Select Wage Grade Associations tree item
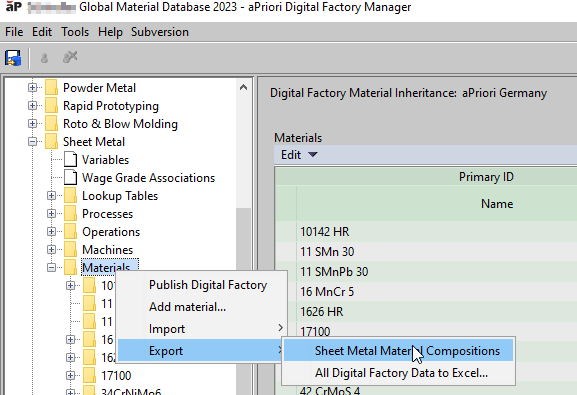The width and height of the screenshot is (577, 395). point(148,178)
